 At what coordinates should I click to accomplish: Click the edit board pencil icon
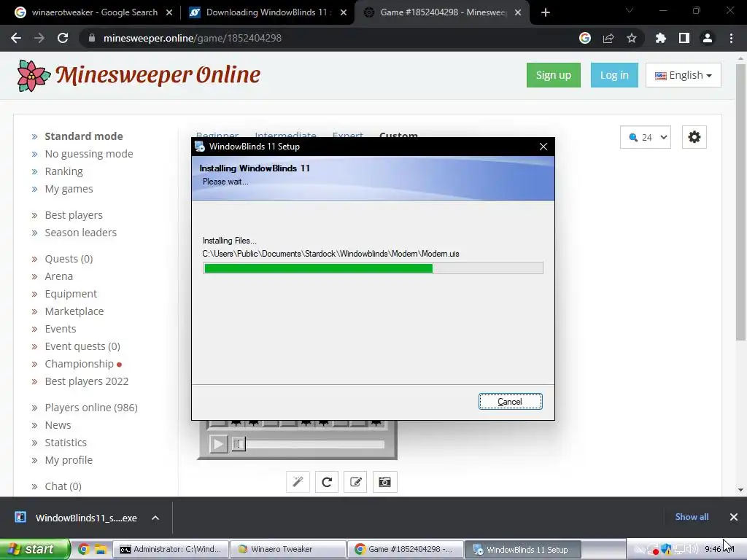click(x=355, y=482)
